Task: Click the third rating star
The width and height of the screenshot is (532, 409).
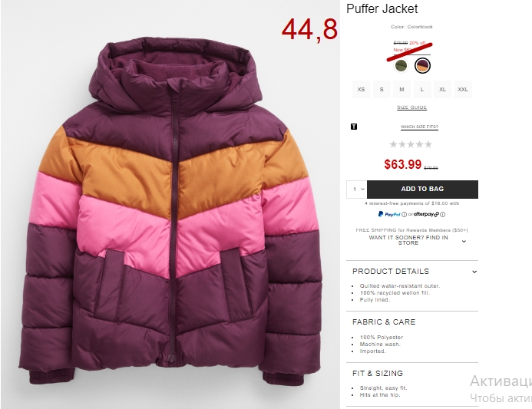Action: click(x=411, y=144)
